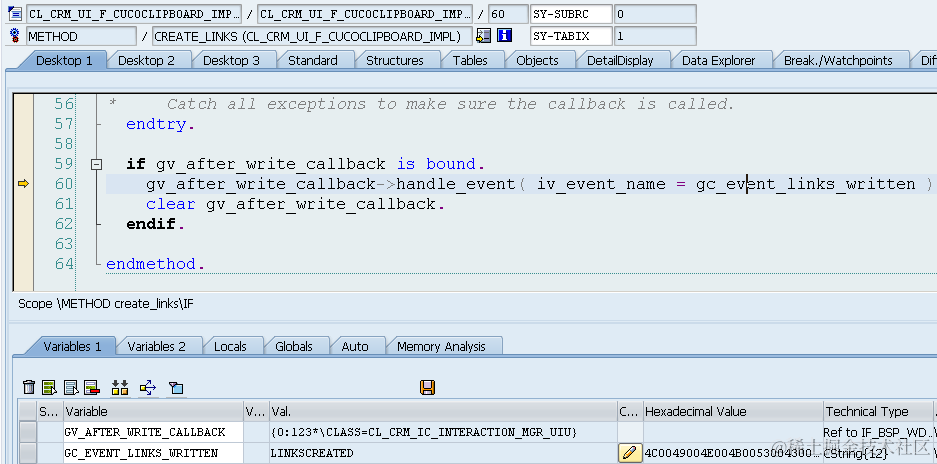
Task: Click the SY-TABIX value field showing 1
Action: [655, 36]
